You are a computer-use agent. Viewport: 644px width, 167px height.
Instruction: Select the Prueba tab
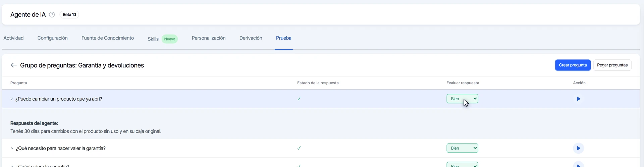point(284,38)
